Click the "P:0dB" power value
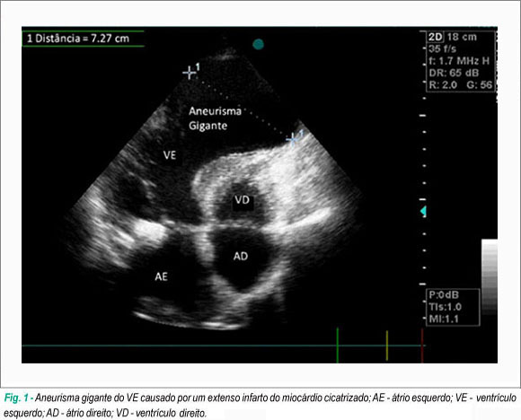The width and height of the screenshot is (521, 420). click(x=444, y=295)
